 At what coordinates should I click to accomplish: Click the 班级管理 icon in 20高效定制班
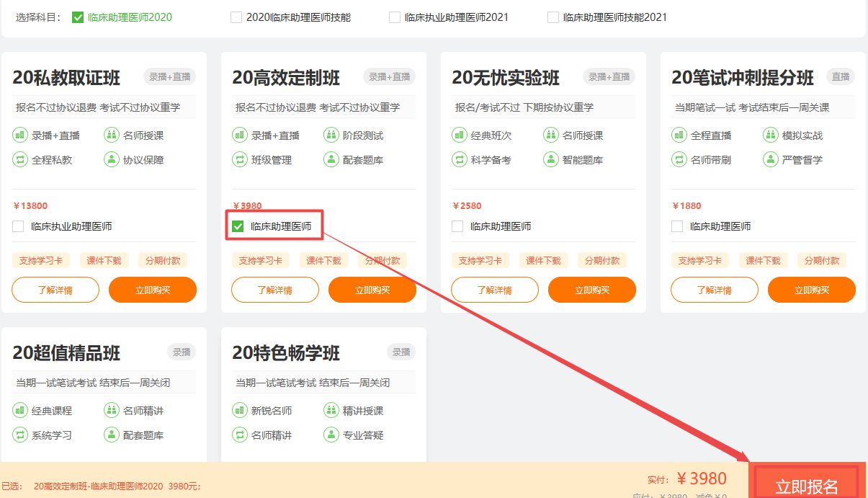point(239,159)
